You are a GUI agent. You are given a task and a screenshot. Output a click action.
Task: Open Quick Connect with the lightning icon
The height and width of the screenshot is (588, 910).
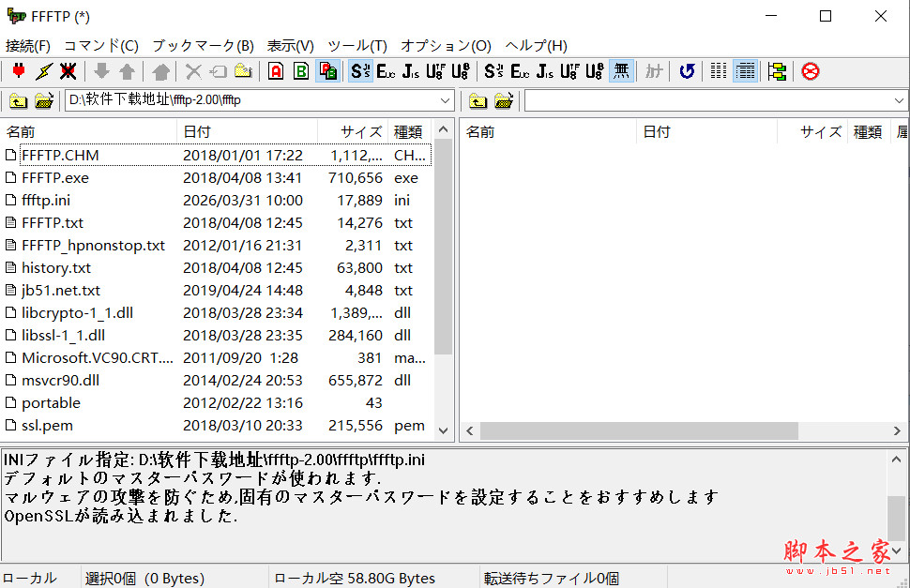pos(43,71)
